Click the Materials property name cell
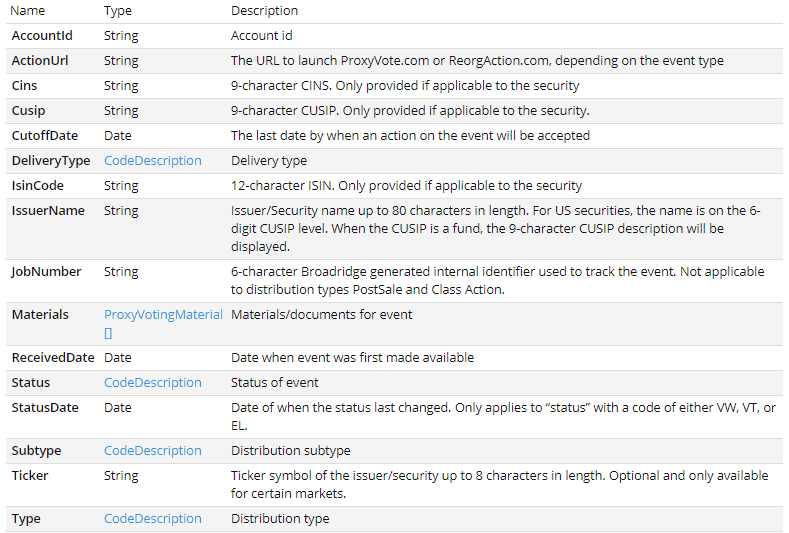 coord(40,314)
